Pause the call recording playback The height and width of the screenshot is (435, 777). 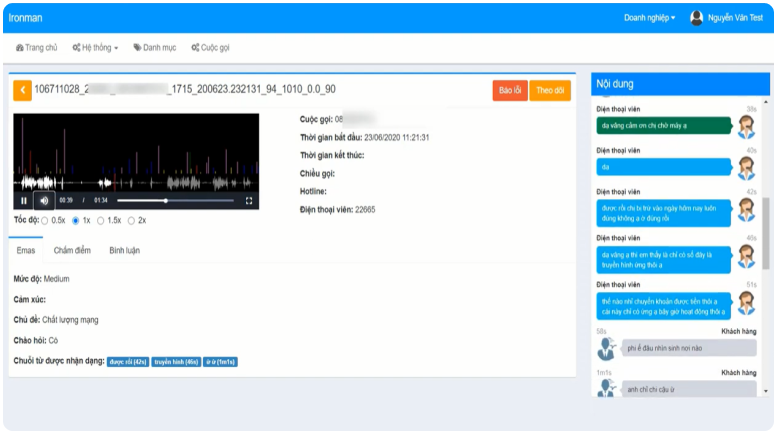pyautogui.click(x=24, y=201)
